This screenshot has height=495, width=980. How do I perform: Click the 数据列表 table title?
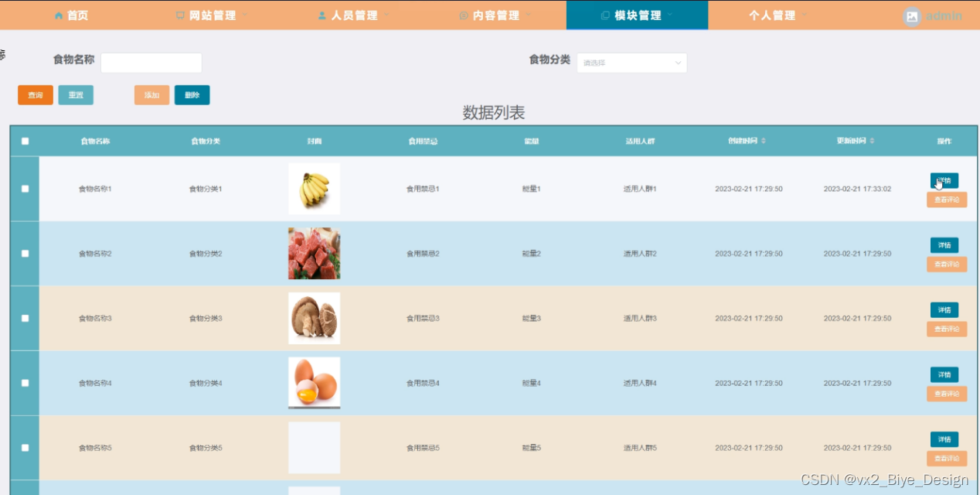(x=493, y=113)
